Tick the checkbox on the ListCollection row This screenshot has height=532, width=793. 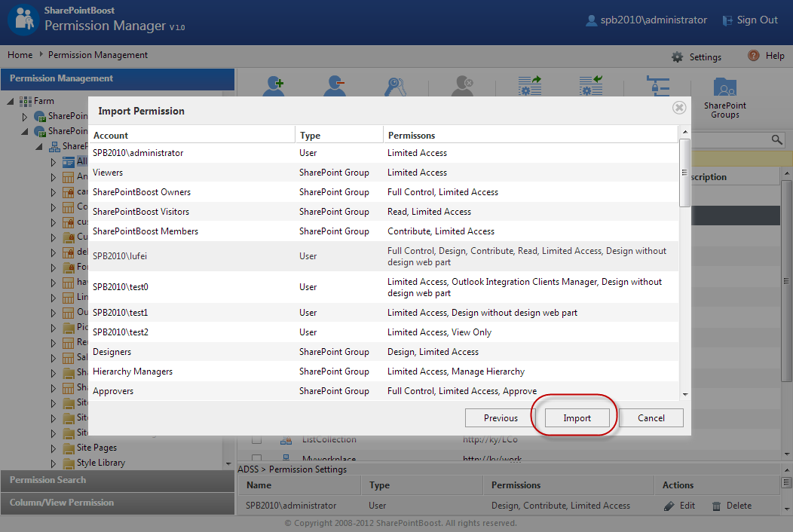pyautogui.click(x=256, y=439)
